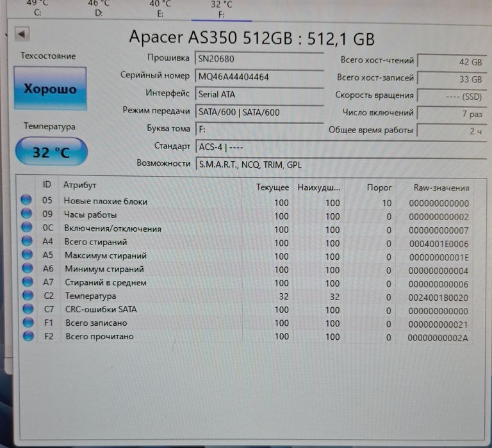Click the total working time value 2 ч
This screenshot has height=448, width=492.
pyautogui.click(x=452, y=131)
